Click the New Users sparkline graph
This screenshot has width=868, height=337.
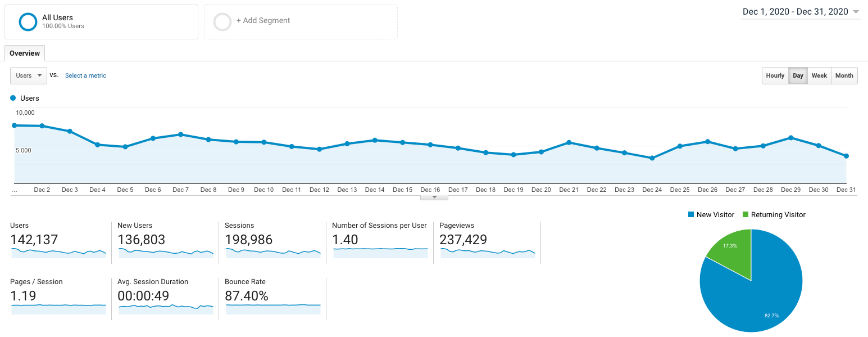(x=165, y=253)
